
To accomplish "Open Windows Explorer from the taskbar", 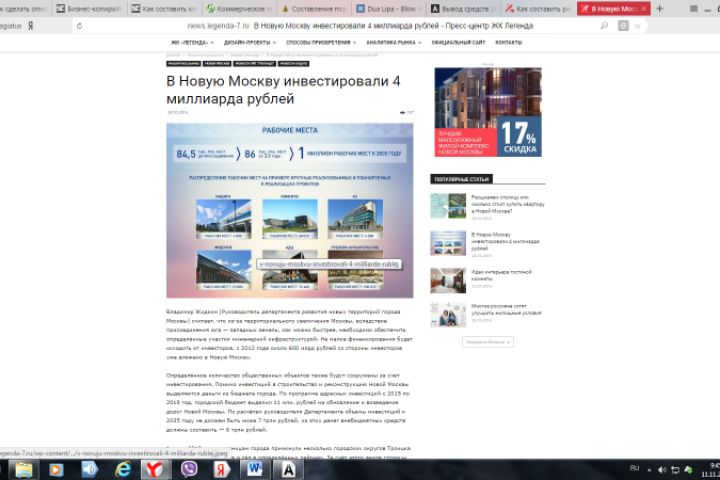I will coord(23,469).
